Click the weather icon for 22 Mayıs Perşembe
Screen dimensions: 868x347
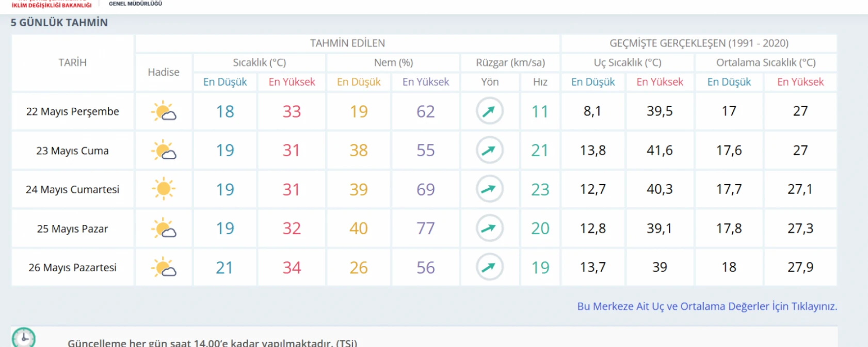click(164, 111)
